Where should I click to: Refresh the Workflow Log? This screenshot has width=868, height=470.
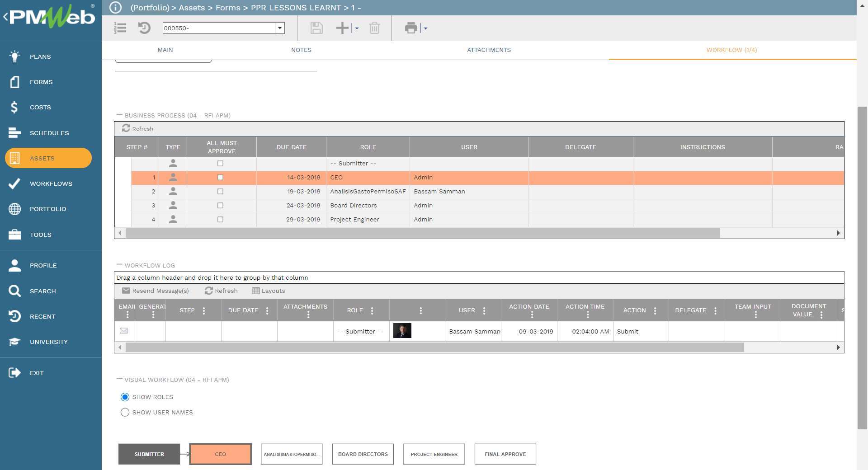click(x=222, y=291)
